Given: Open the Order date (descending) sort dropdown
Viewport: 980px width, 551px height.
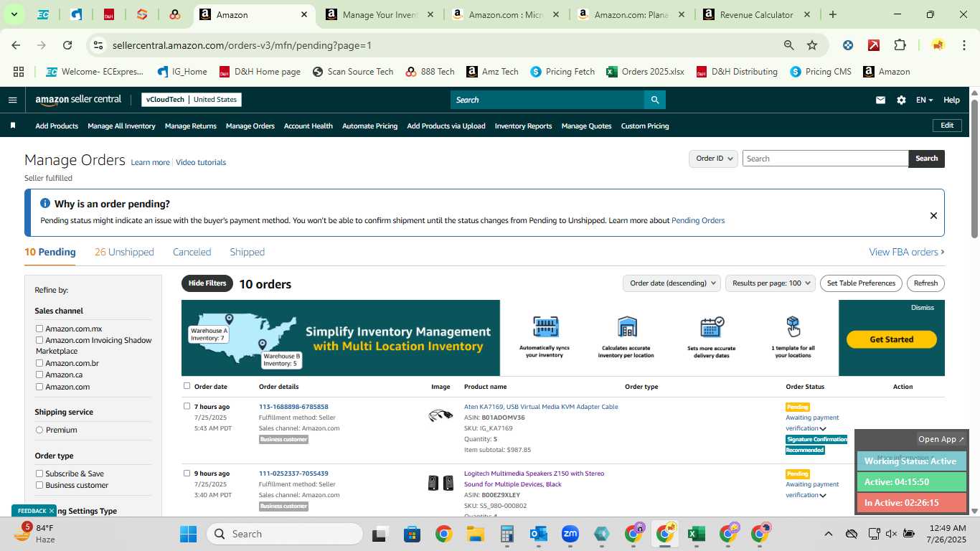Looking at the screenshot, I should [672, 283].
